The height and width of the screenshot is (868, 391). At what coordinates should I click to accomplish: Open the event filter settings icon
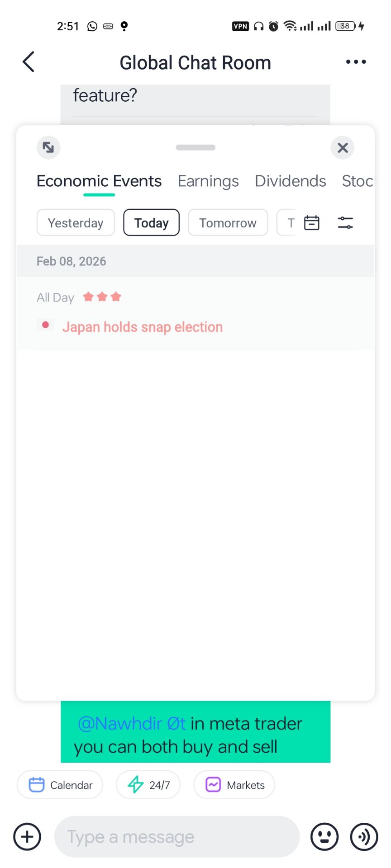pos(345,223)
